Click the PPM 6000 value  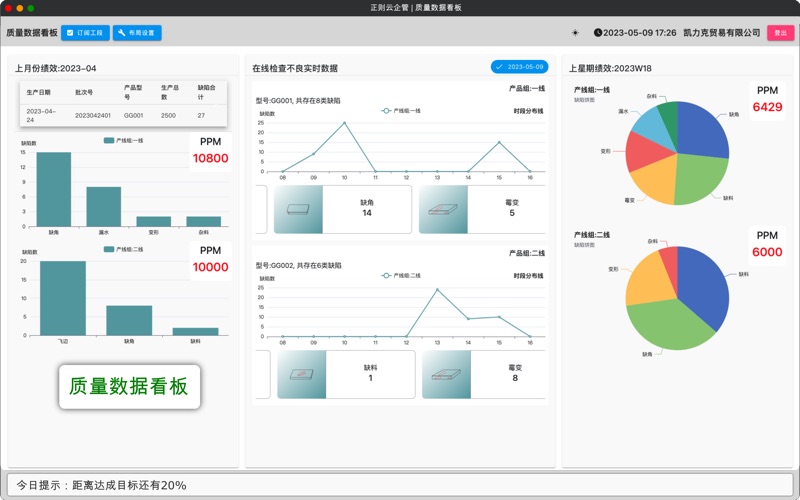click(x=767, y=252)
